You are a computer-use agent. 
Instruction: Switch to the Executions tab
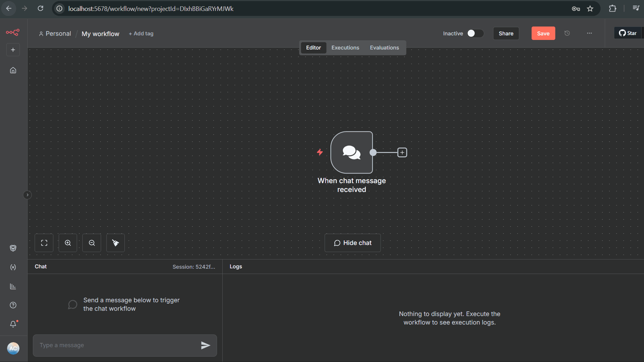click(345, 47)
